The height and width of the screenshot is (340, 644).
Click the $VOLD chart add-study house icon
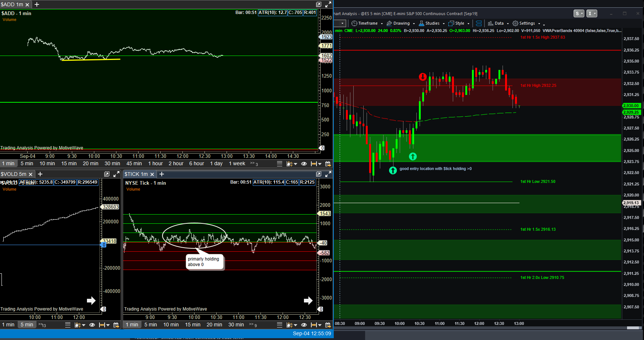(x=77, y=325)
